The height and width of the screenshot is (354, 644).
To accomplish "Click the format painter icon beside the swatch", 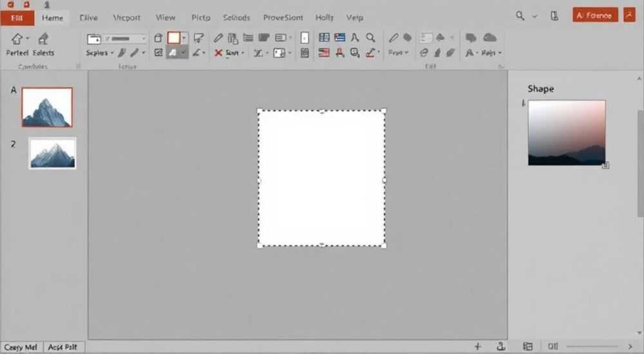I will pos(199,38).
